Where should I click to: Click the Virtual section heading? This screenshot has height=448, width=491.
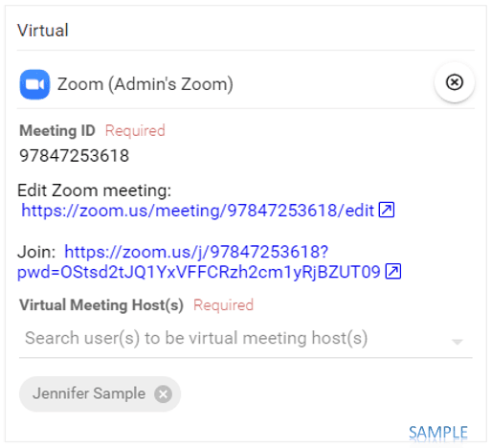(43, 31)
